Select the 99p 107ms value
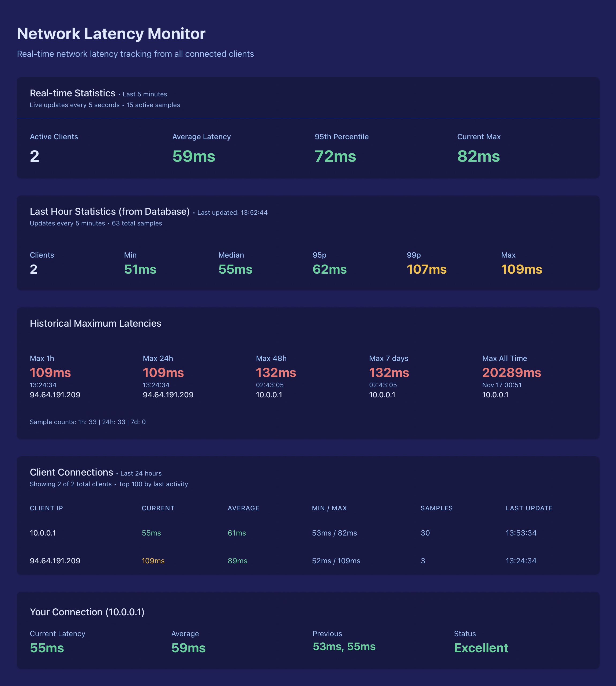The width and height of the screenshot is (616, 686). [x=427, y=269]
